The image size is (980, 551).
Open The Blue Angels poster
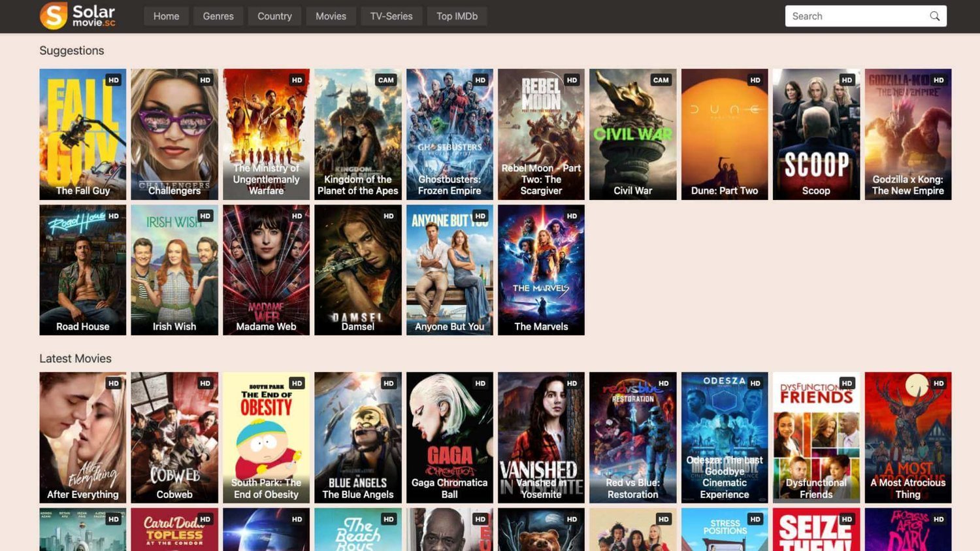(x=358, y=437)
